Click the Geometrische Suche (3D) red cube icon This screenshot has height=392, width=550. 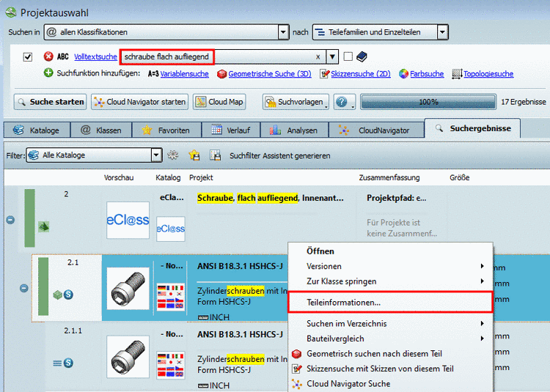coord(221,74)
